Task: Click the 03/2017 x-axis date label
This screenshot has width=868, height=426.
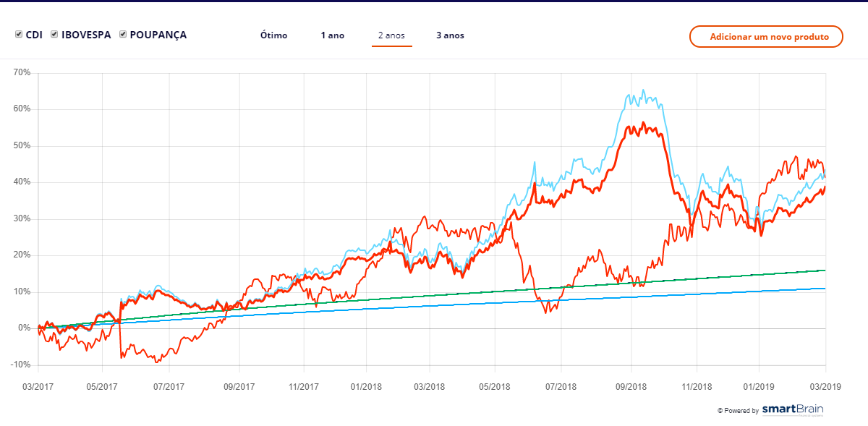Action: point(36,387)
